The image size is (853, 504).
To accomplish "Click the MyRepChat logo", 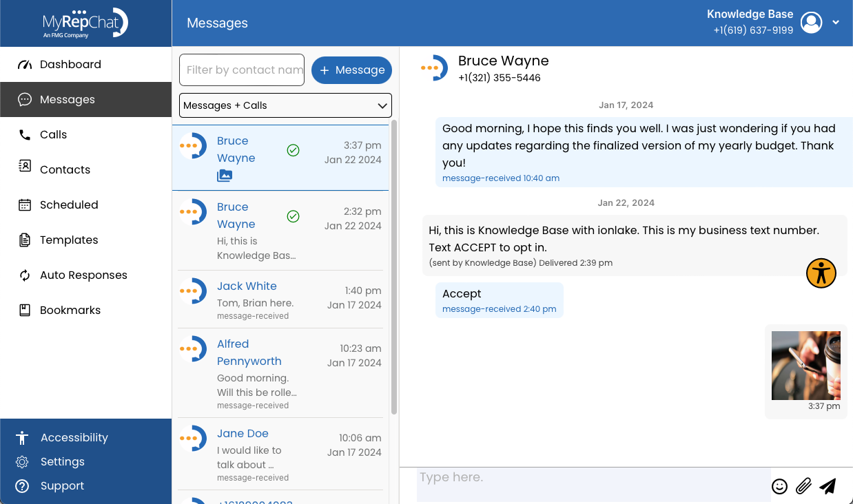I will pos(85,23).
